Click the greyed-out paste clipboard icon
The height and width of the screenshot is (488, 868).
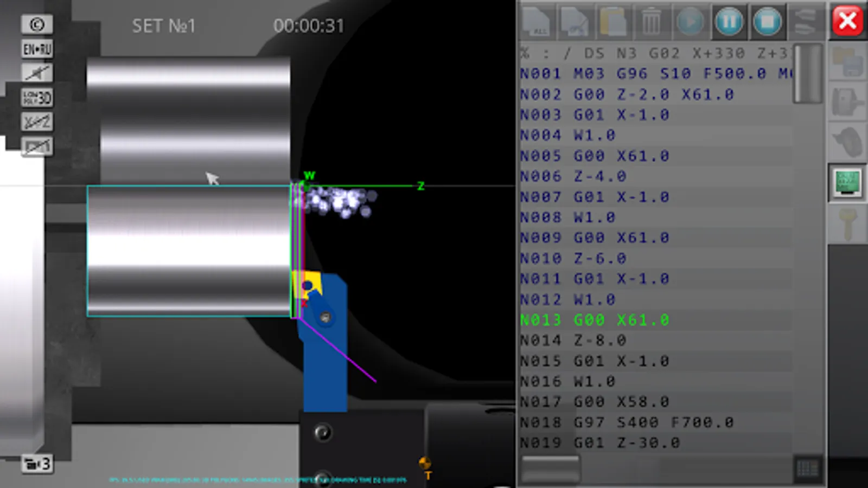613,22
